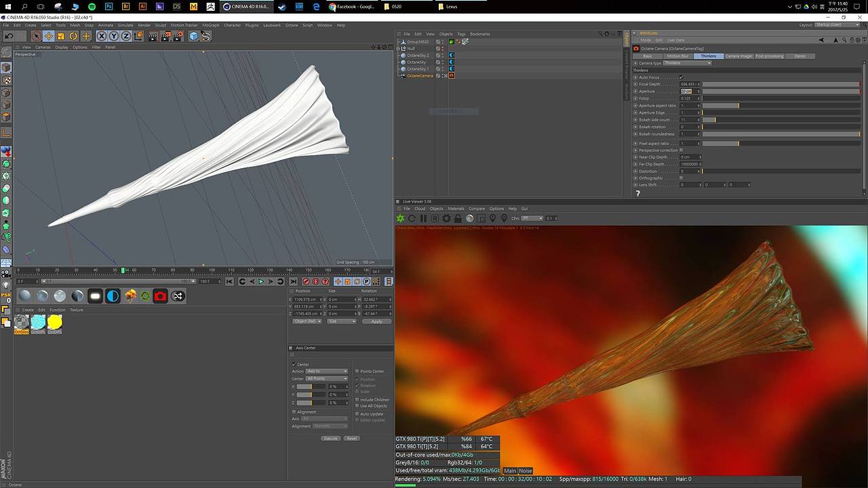Select the Move tool
Image resolution: width=868 pixels, height=488 pixels.
pyautogui.click(x=49, y=36)
